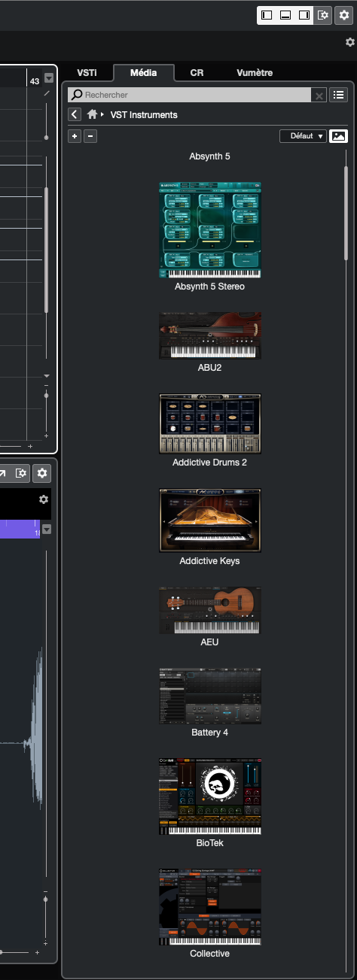Go back with the left arrow button

point(74,114)
